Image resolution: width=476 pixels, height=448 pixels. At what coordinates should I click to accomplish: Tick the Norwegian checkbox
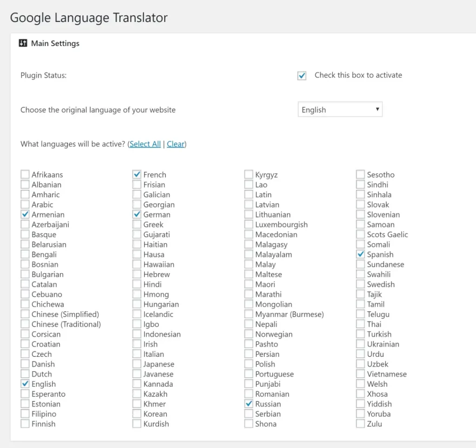point(249,334)
